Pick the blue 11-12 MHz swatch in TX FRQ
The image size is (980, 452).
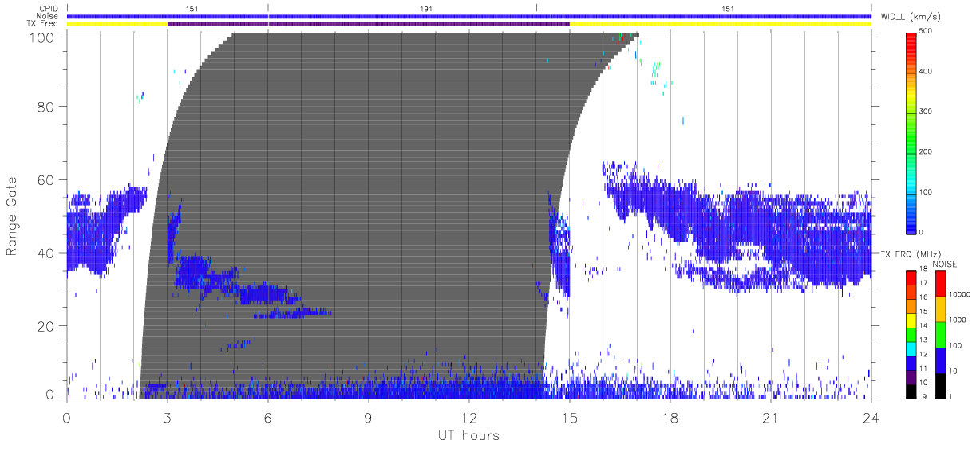tap(911, 363)
